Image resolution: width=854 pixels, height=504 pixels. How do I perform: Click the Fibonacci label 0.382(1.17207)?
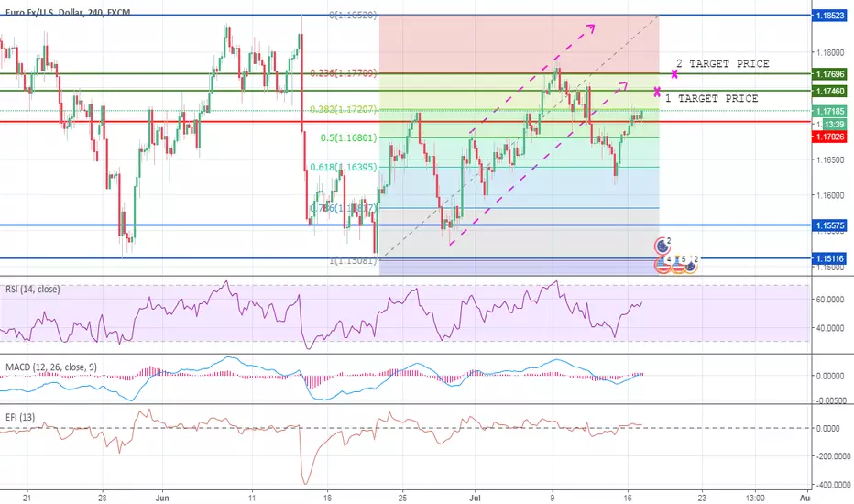pyautogui.click(x=343, y=110)
